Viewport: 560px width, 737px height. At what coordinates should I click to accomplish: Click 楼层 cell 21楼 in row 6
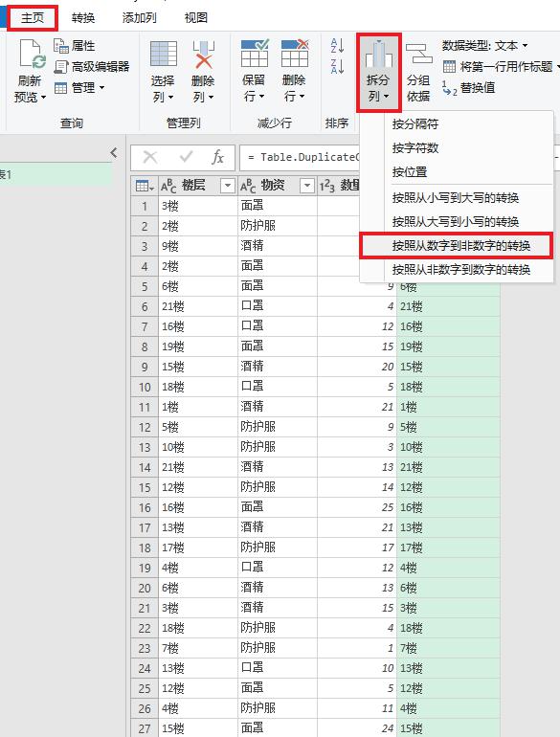[198, 306]
